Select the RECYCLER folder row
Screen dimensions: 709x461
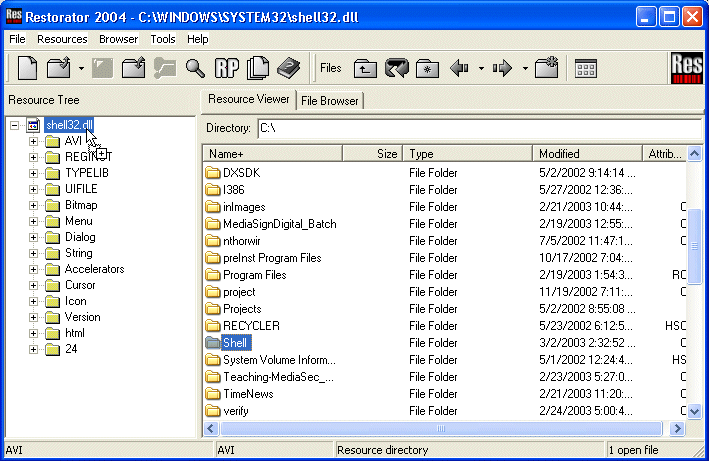444,326
